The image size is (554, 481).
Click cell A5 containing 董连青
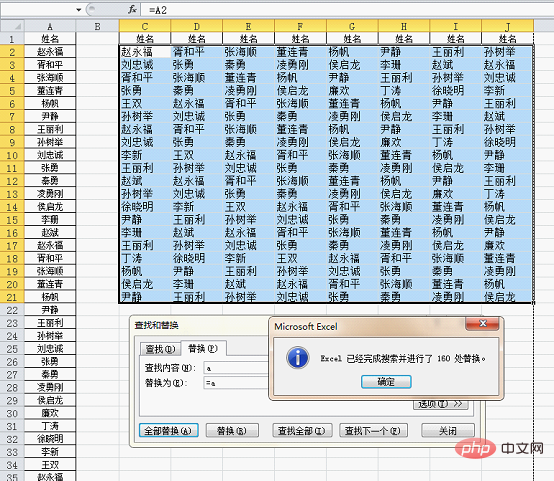coord(50,90)
